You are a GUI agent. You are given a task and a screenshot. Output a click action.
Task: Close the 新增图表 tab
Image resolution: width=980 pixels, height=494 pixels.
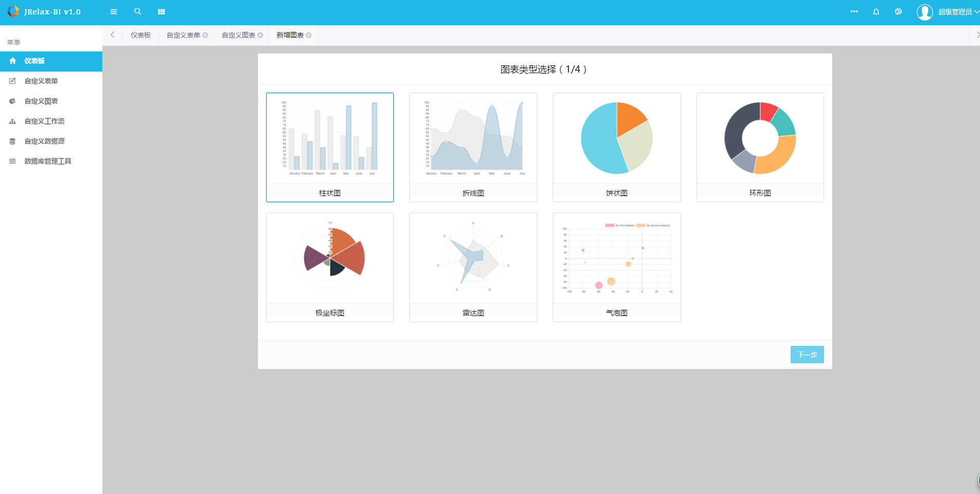pos(309,35)
